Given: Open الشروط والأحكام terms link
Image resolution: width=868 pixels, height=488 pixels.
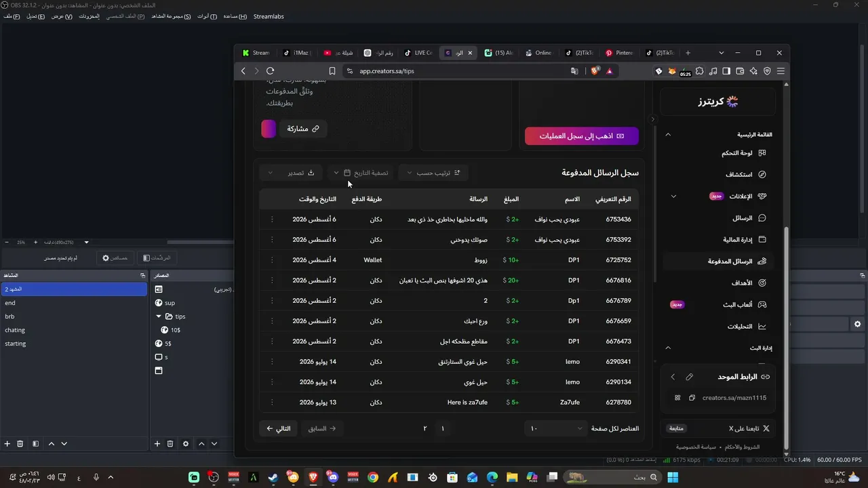Looking at the screenshot, I should [743, 447].
